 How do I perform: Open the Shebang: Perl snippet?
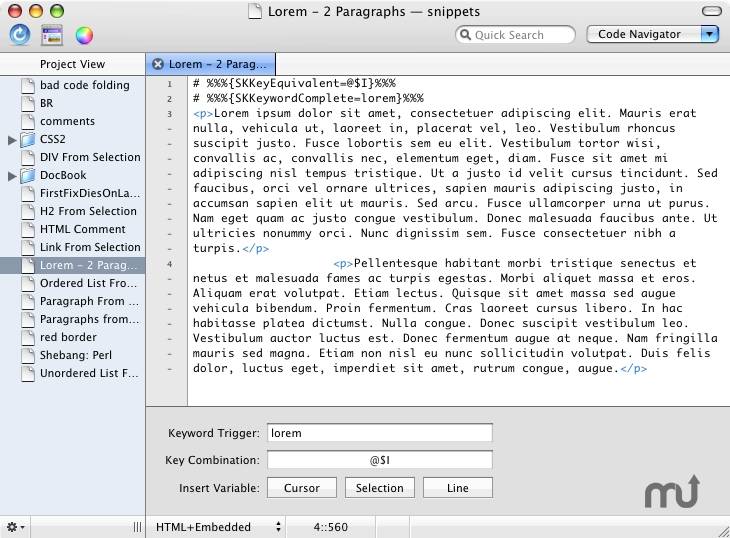pyautogui.click(x=76, y=356)
